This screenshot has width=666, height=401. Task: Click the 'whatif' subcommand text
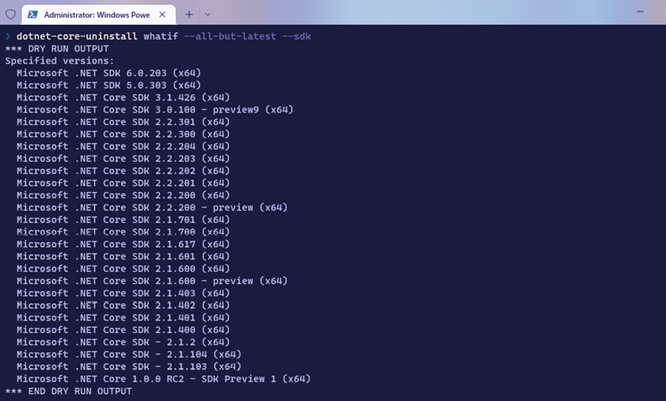(161, 37)
